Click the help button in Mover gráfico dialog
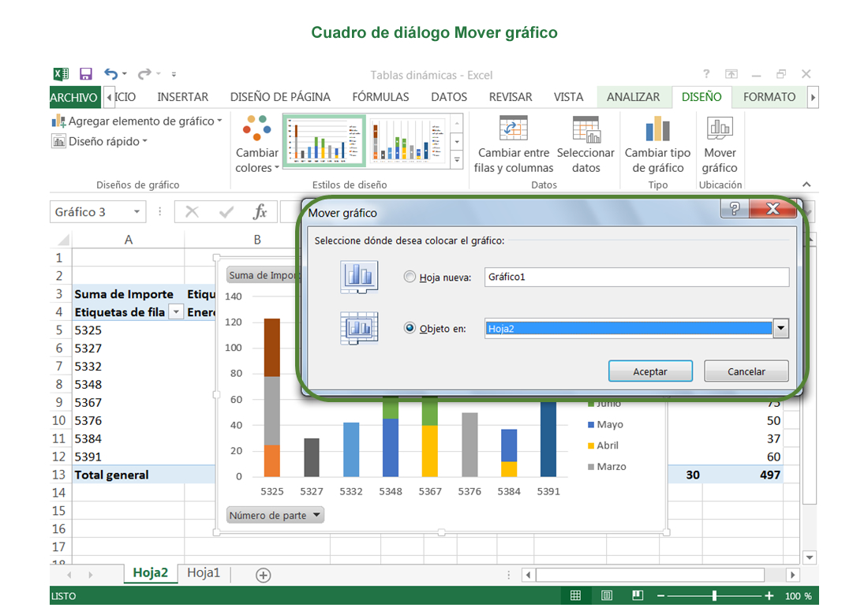868x615 pixels. (x=735, y=208)
